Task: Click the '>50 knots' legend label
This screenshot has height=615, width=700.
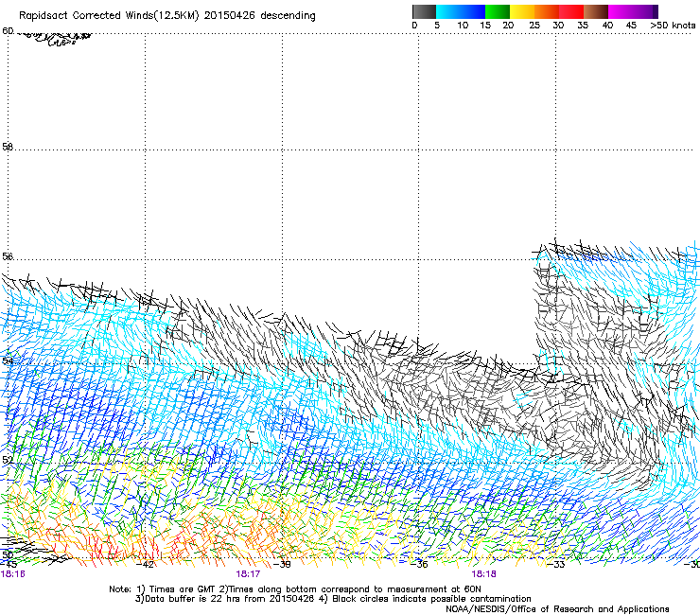Action: [673, 26]
